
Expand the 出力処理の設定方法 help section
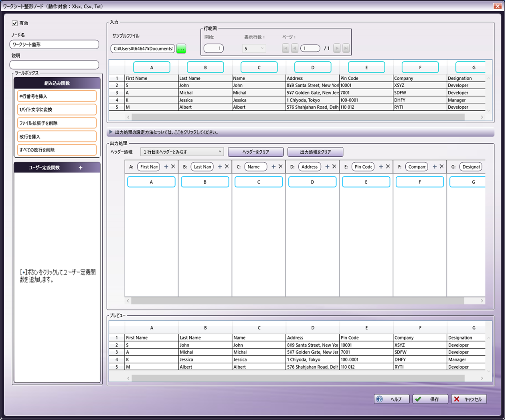(x=301, y=132)
